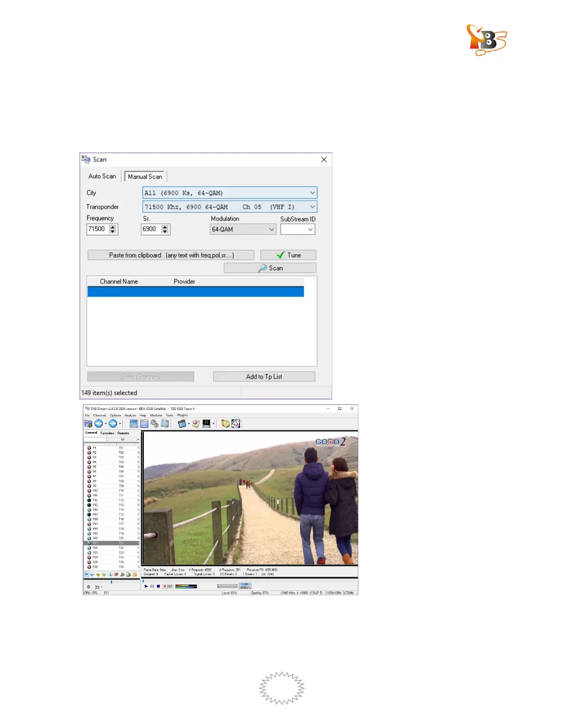
Task: Switch to Favorites tab in channel panel
Action: point(107,433)
